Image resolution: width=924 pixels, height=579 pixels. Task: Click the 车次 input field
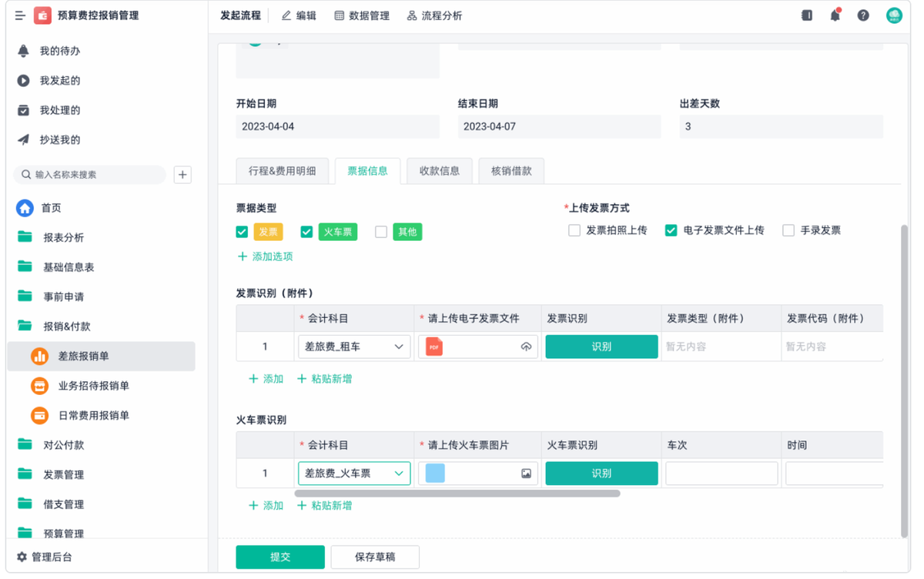click(721, 474)
